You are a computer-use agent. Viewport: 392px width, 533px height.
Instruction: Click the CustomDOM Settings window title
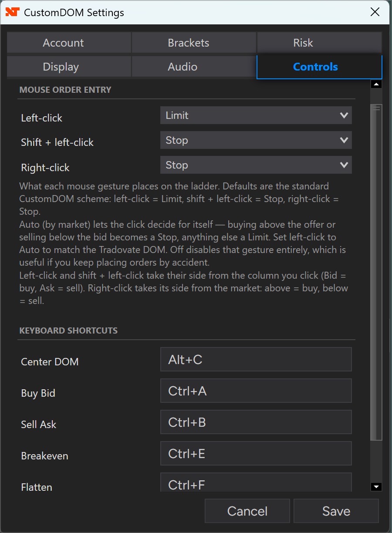coord(74,13)
